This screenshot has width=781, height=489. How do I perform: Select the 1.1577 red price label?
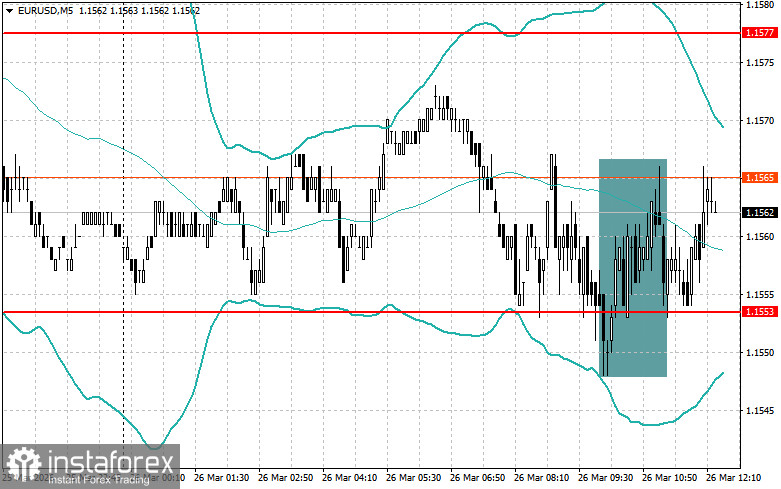tap(760, 33)
